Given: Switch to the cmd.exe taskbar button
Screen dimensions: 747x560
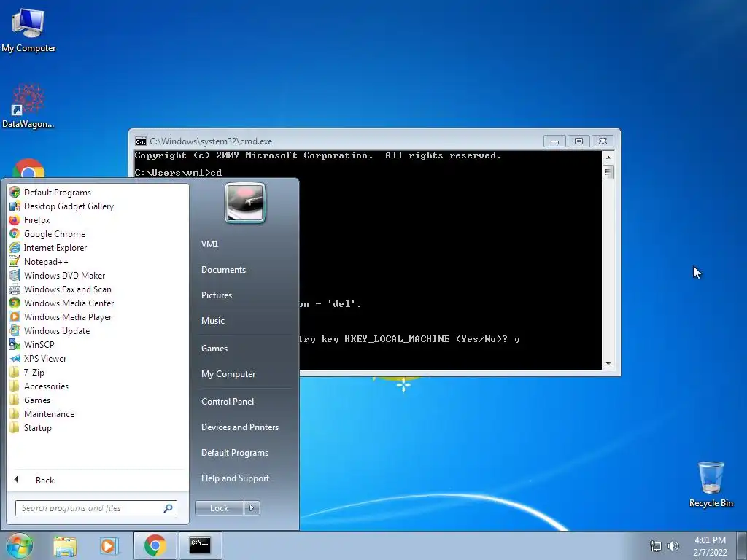Looking at the screenshot, I should coord(200,545).
